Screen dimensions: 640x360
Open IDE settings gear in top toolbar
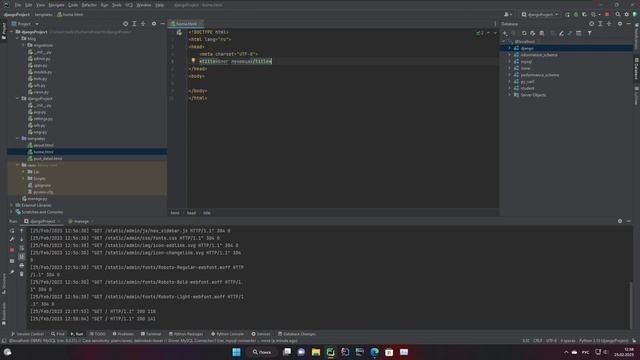tap(627, 14)
